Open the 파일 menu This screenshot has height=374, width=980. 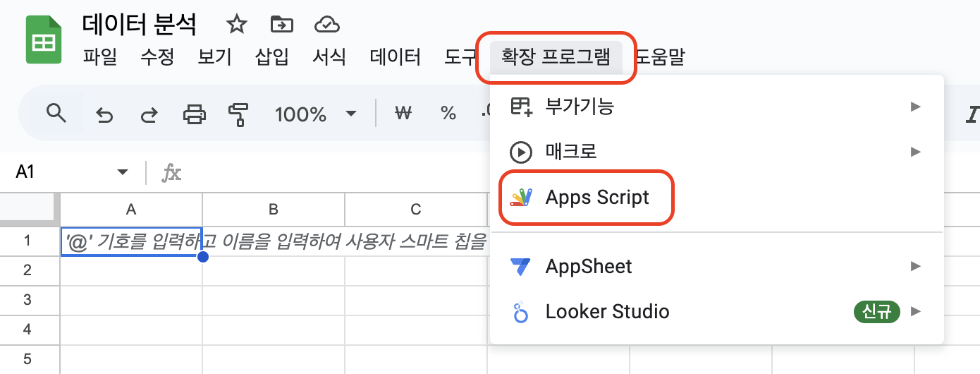click(x=100, y=56)
